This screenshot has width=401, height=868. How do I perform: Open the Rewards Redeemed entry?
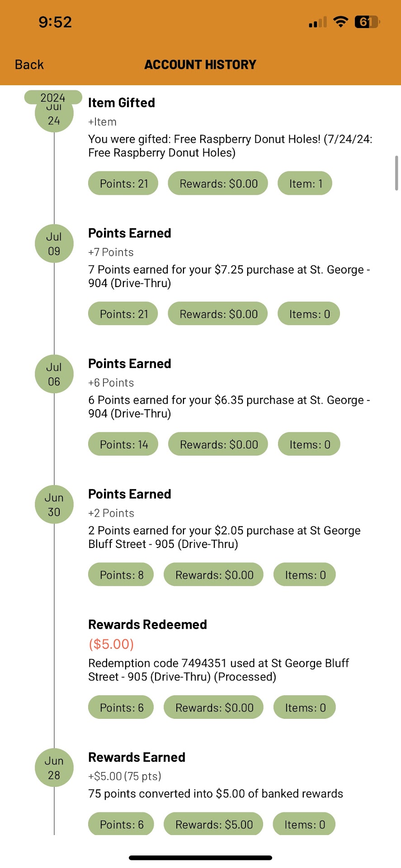[x=147, y=624]
